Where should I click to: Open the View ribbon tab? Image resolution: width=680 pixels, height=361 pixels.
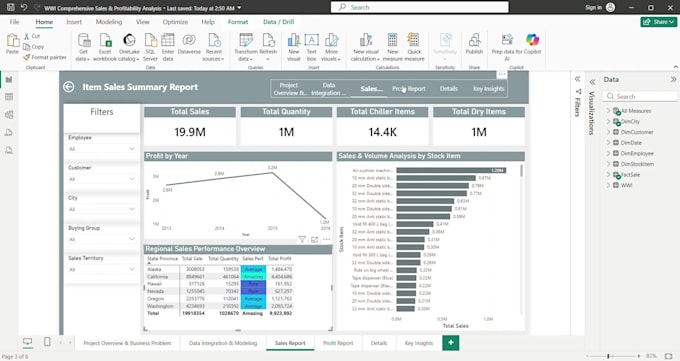pyautogui.click(x=143, y=22)
